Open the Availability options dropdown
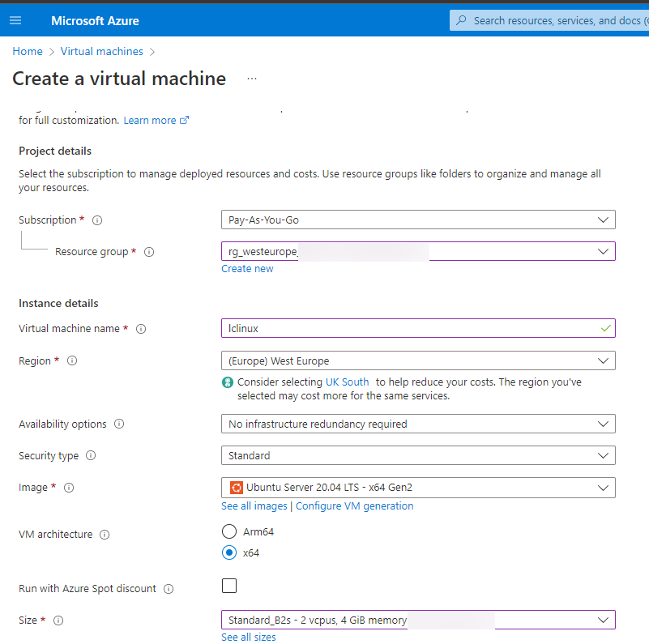The image size is (649, 644). [418, 424]
